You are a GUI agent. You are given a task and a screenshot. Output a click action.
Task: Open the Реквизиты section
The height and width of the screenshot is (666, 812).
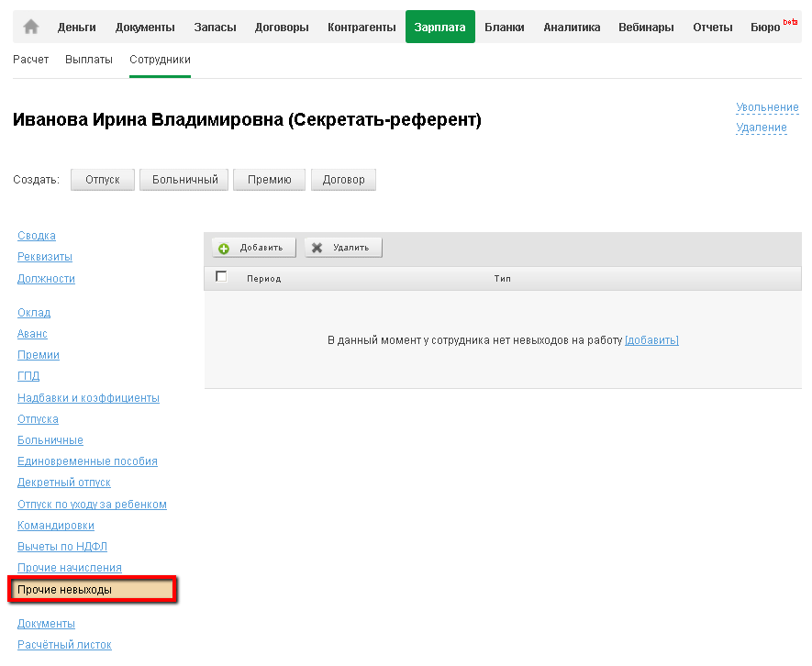click(x=45, y=257)
